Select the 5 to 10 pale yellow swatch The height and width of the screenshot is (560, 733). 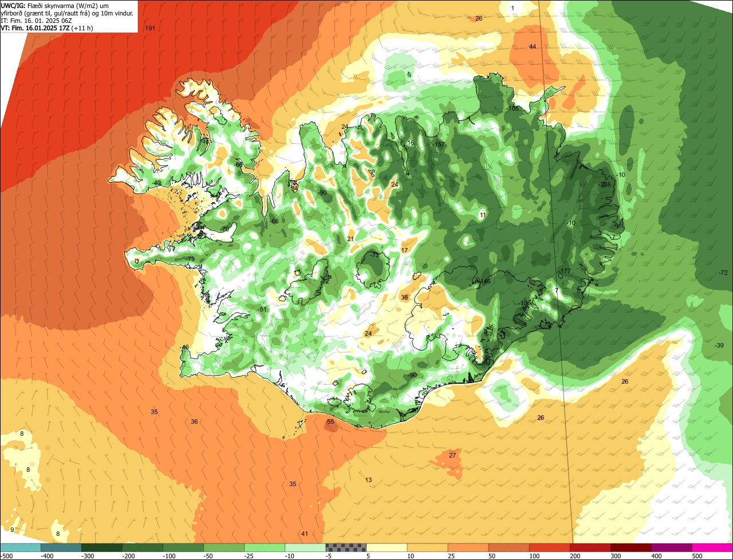click(386, 547)
